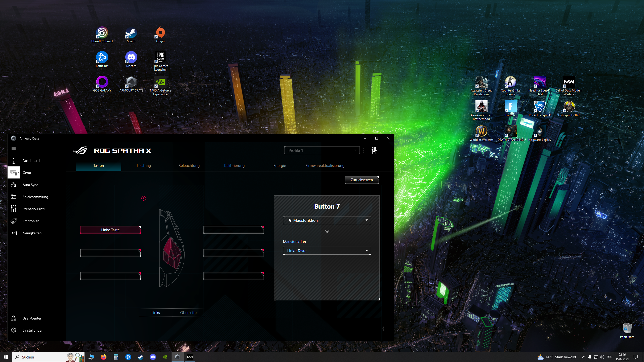Switch mouse view to Oberseite

tap(188, 312)
